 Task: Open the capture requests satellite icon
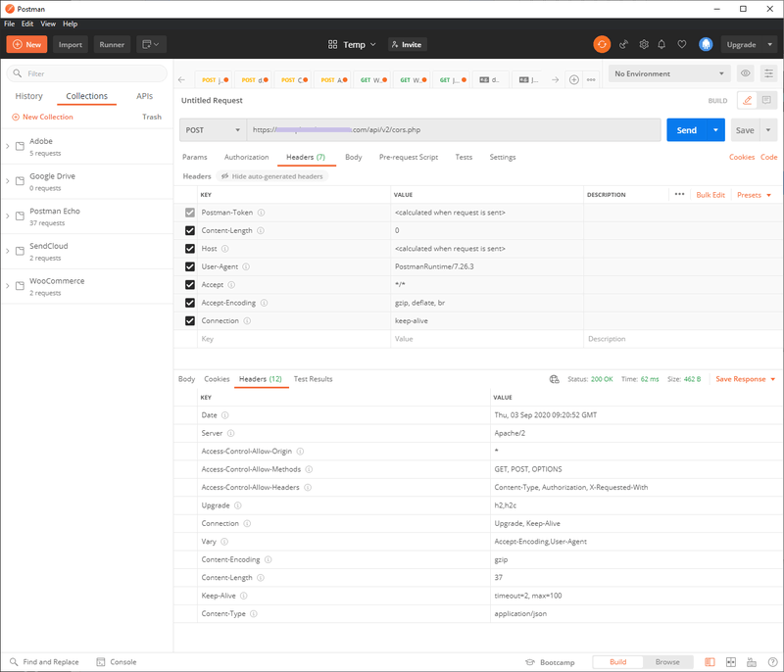point(623,44)
